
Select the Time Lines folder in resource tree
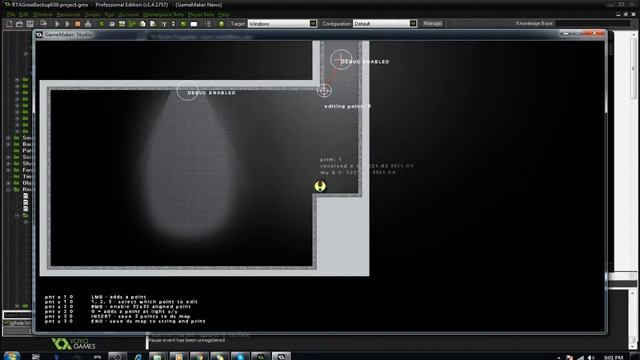point(27,176)
